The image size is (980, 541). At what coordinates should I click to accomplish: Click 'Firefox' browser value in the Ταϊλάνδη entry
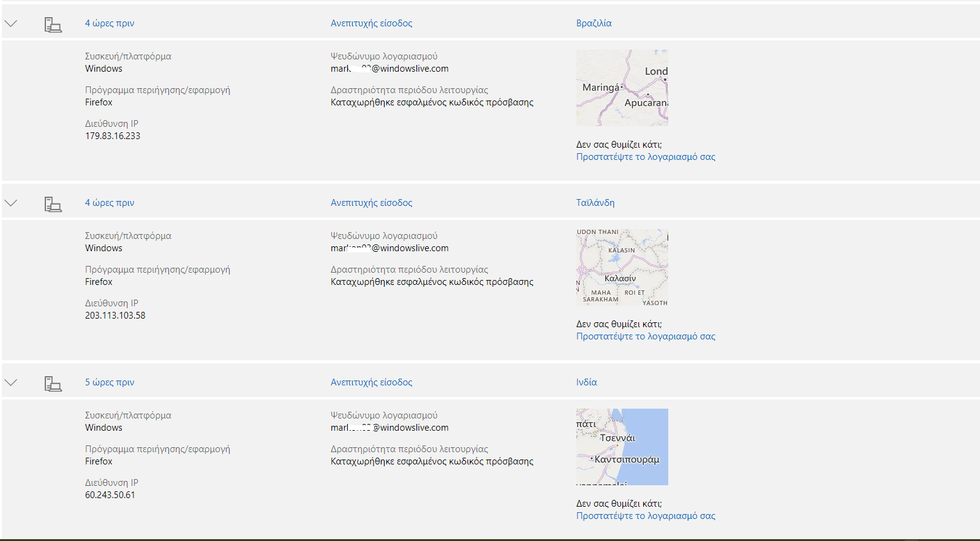[99, 282]
